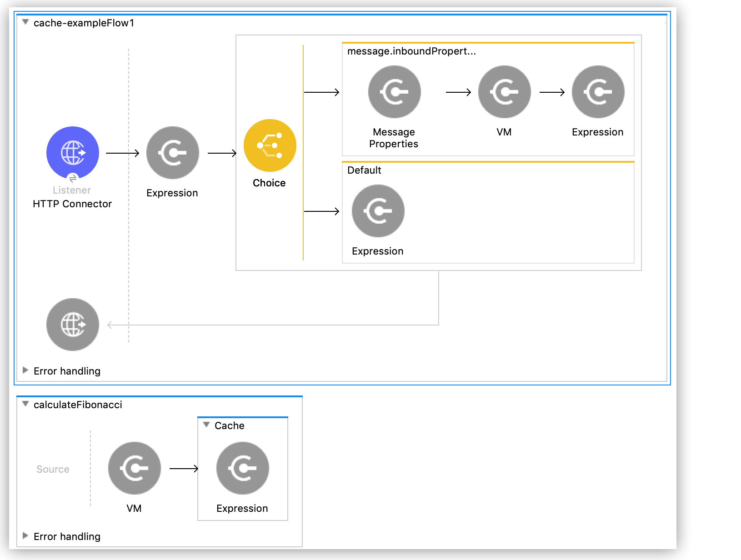Image resolution: width=741 pixels, height=560 pixels.
Task: Select the yellow Choice router icon
Action: [x=270, y=145]
